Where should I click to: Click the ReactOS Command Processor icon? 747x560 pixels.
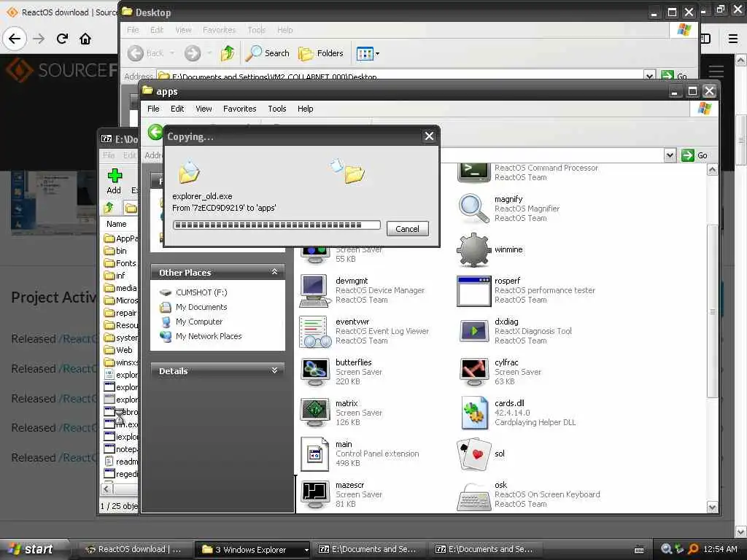(473, 172)
